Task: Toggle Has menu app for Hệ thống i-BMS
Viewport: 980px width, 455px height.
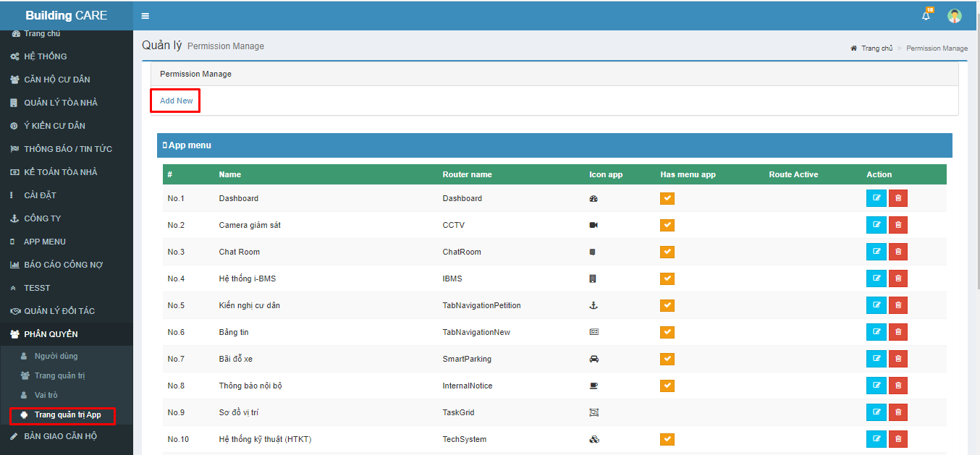Action: click(x=667, y=278)
